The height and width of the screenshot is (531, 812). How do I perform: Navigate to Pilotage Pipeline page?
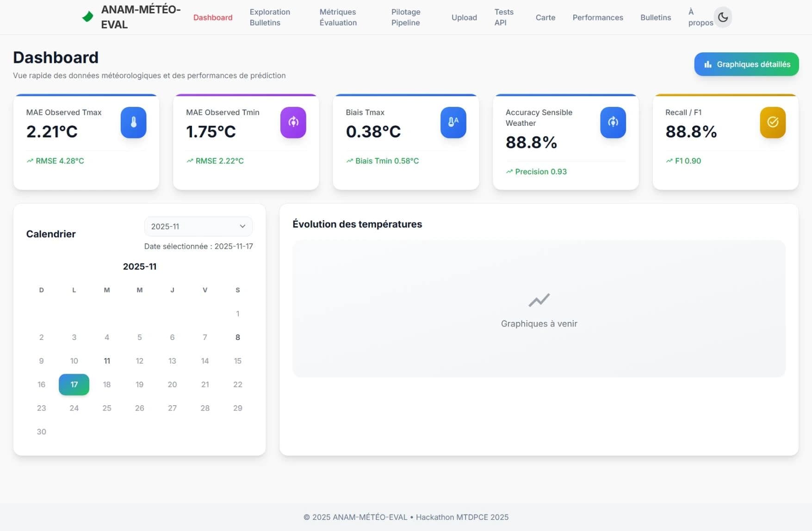(x=405, y=18)
